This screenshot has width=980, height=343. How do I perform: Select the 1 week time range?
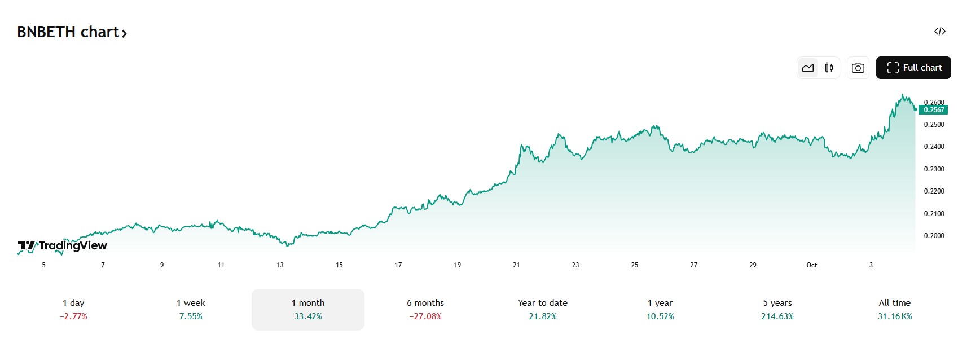click(191, 309)
